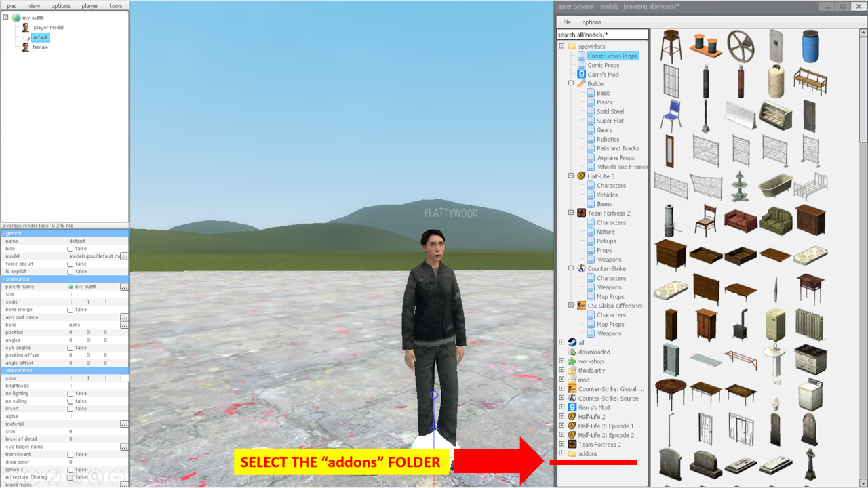Collapse the my outfit tree node
This screenshot has height=488, width=868.
pyautogui.click(x=5, y=18)
